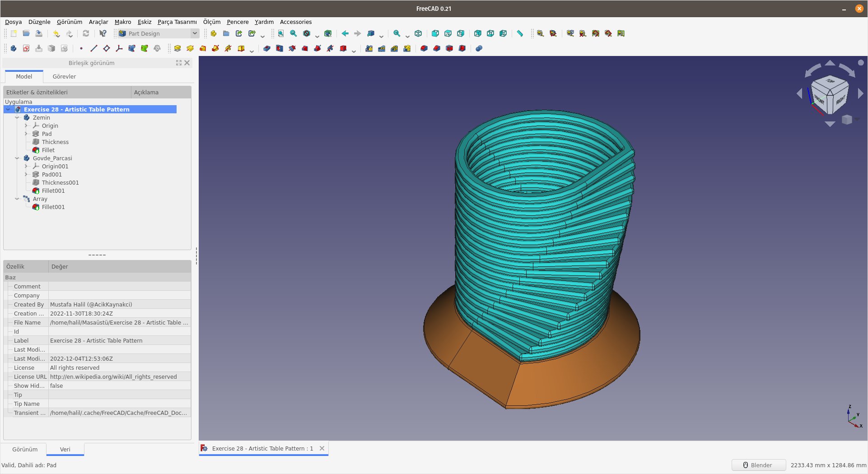Viewport: 868px width, 474px height.
Task: Click the Refresh/recompute icon
Action: click(x=86, y=33)
